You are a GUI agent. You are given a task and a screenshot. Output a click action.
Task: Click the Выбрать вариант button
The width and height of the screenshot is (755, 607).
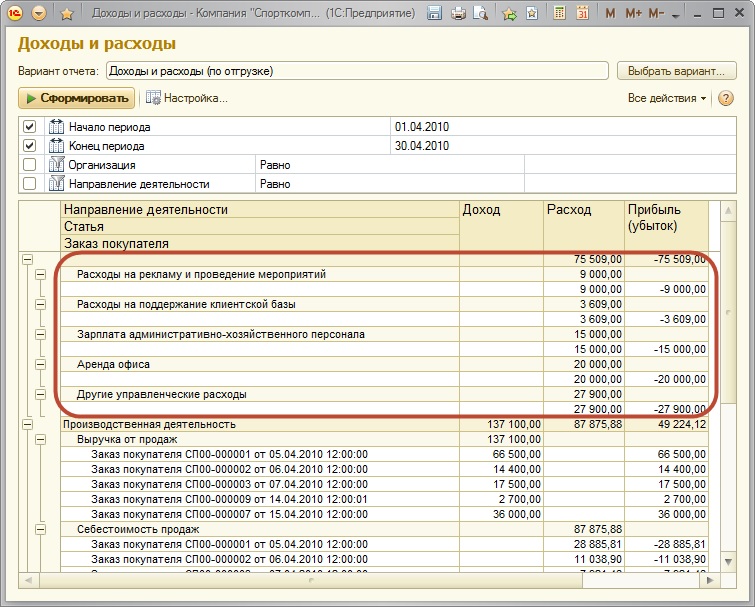point(677,71)
